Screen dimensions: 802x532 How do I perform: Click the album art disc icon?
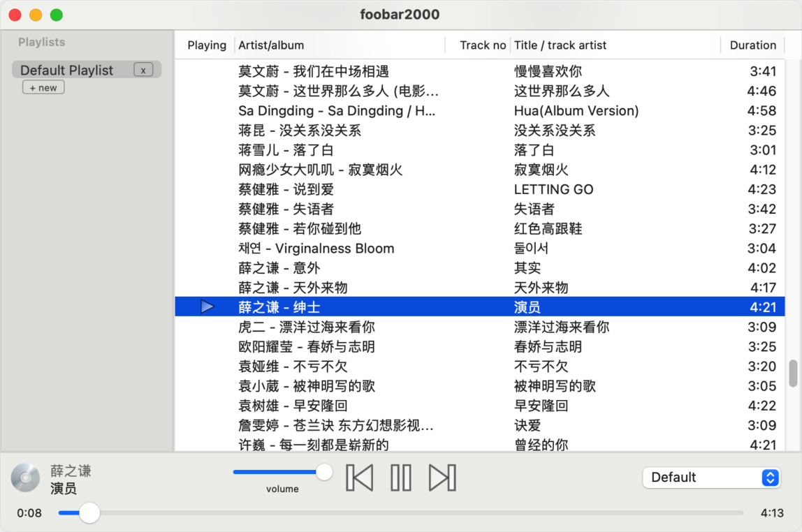tap(26, 478)
